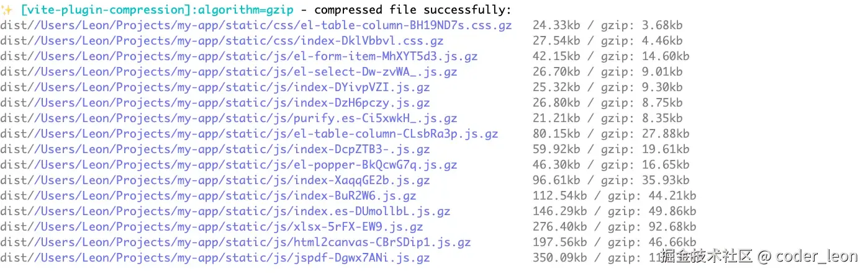Click the index-BuR2W6.js.gz file path
868x274 pixels.
click(x=209, y=196)
